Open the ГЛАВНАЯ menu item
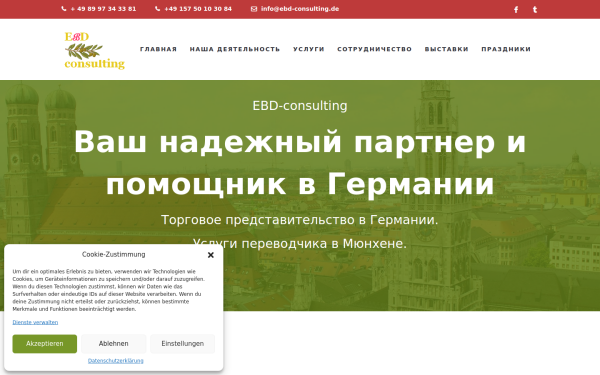 point(158,49)
